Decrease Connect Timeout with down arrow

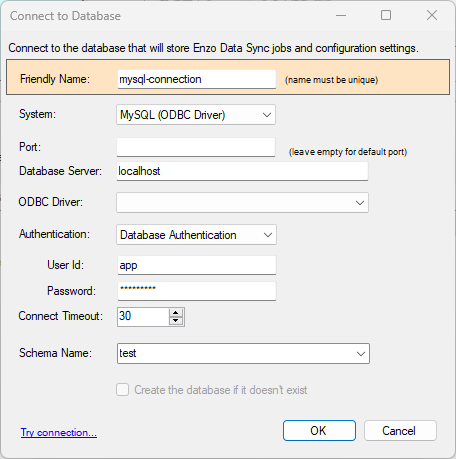(x=176, y=320)
